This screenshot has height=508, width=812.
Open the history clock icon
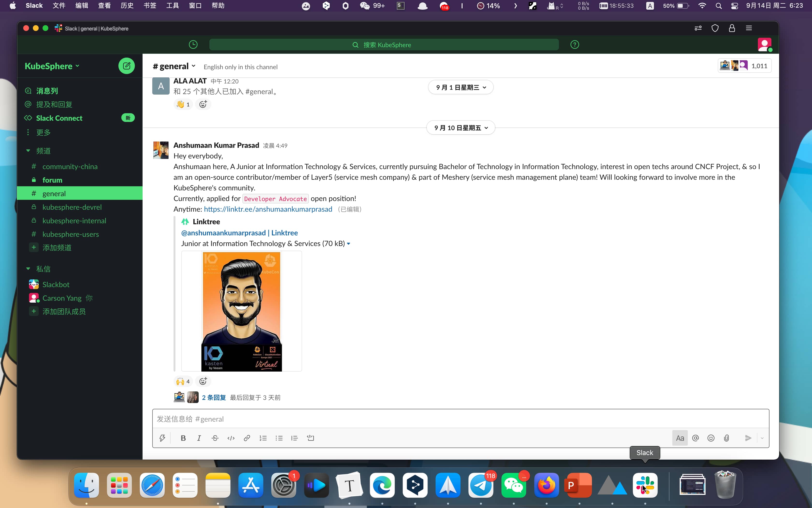(193, 45)
